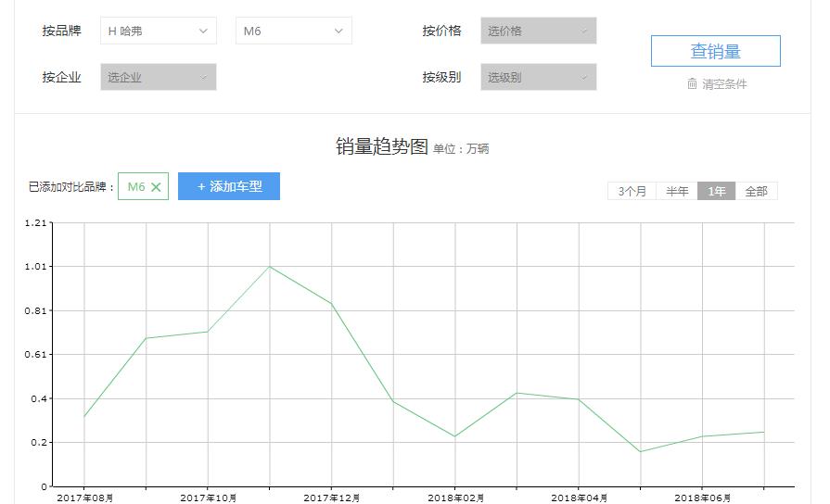Click the M6 comparison tag
Screen dimensions: 830x504
(143, 186)
